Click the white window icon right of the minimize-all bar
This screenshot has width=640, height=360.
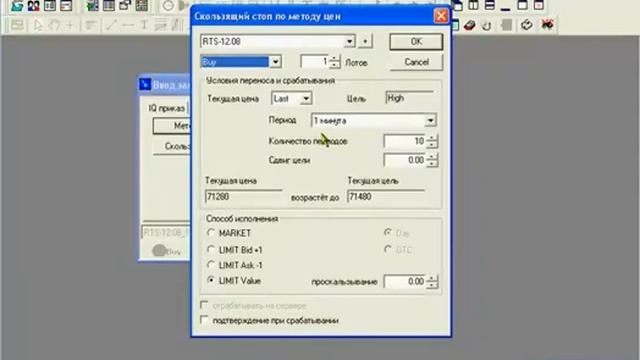coord(522,6)
